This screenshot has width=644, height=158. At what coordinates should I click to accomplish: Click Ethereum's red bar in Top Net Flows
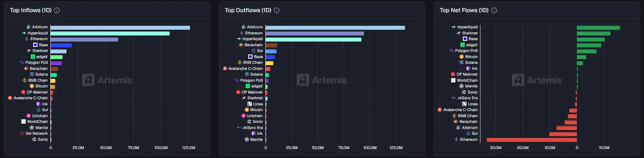point(531,140)
